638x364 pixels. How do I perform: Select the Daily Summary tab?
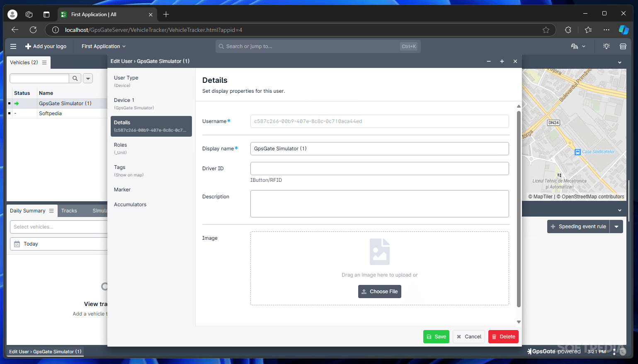[27, 211]
